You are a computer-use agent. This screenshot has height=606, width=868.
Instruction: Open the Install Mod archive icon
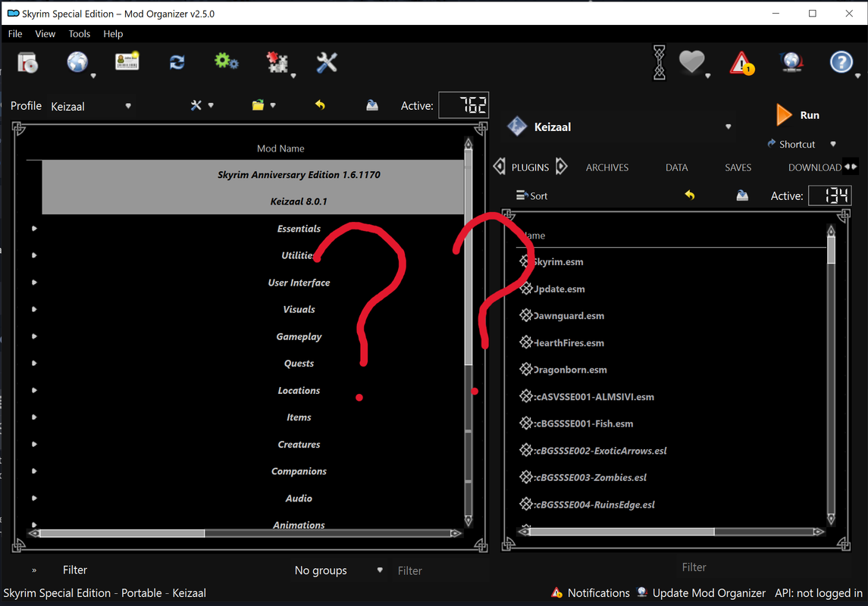[27, 62]
